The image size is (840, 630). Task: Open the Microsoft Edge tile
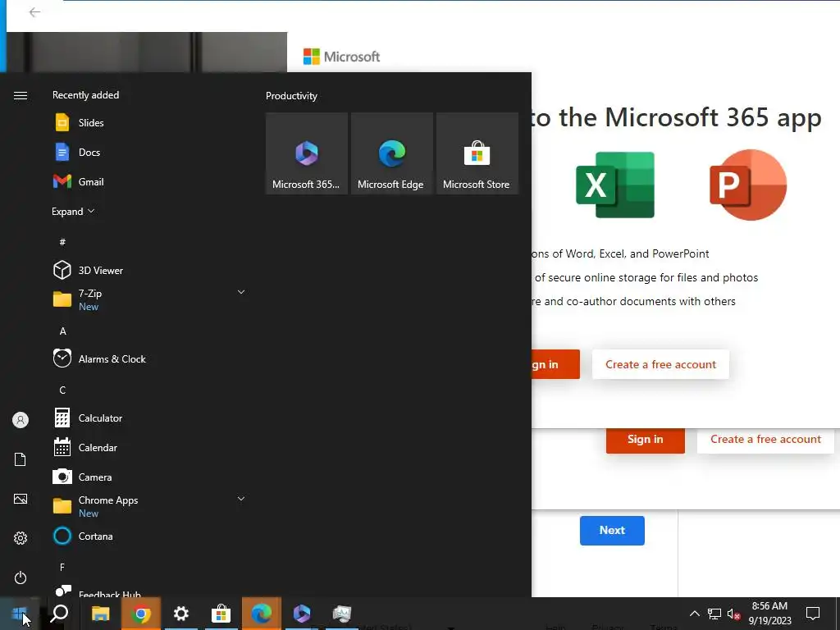(391, 153)
